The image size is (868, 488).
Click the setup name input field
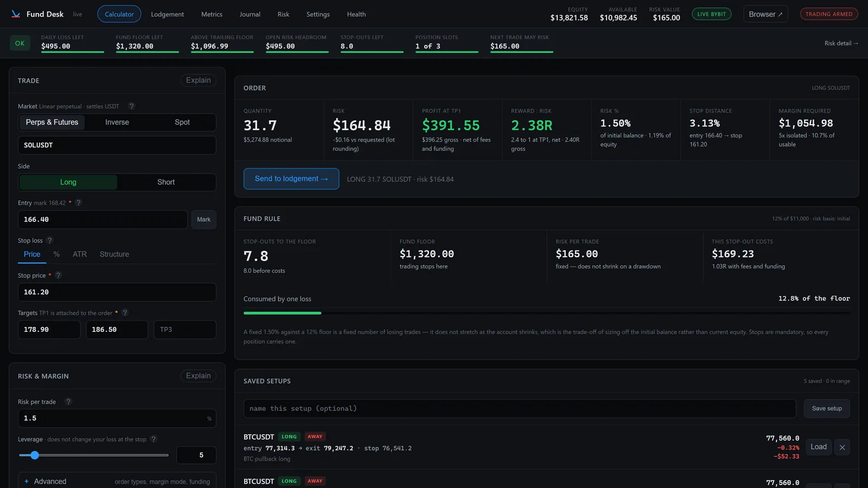(x=520, y=409)
